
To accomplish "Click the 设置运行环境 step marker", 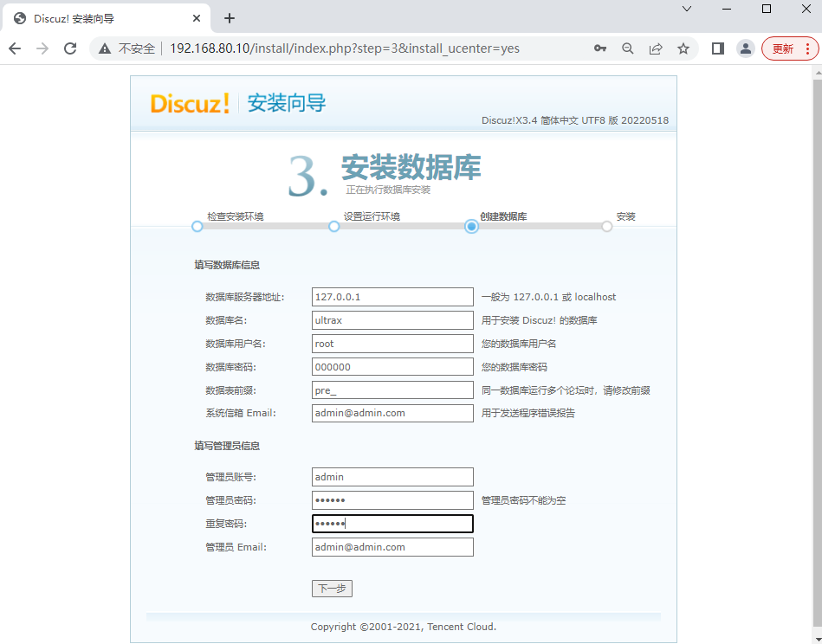I will [x=334, y=227].
